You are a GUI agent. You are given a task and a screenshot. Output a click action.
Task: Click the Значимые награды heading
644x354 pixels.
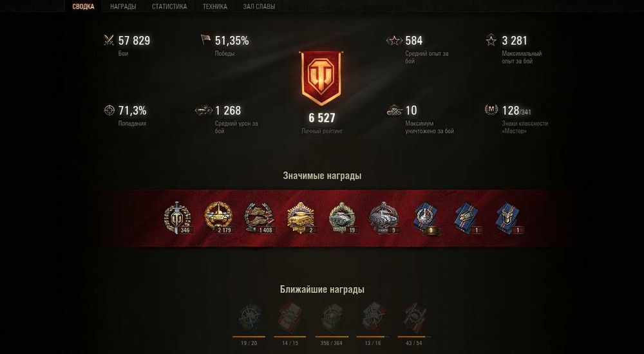coord(322,176)
